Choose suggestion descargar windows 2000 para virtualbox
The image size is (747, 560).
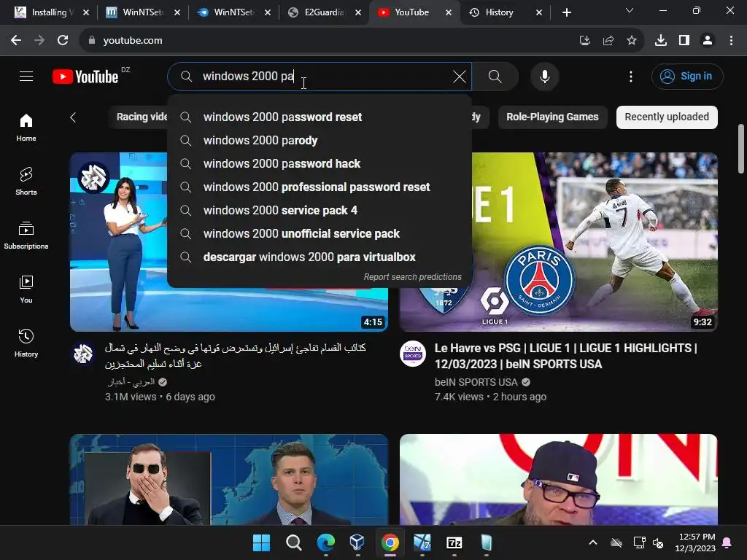tap(320, 257)
